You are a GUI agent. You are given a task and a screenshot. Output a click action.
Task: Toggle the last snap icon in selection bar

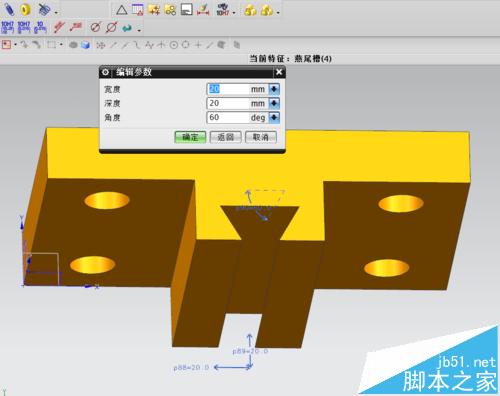[237, 45]
